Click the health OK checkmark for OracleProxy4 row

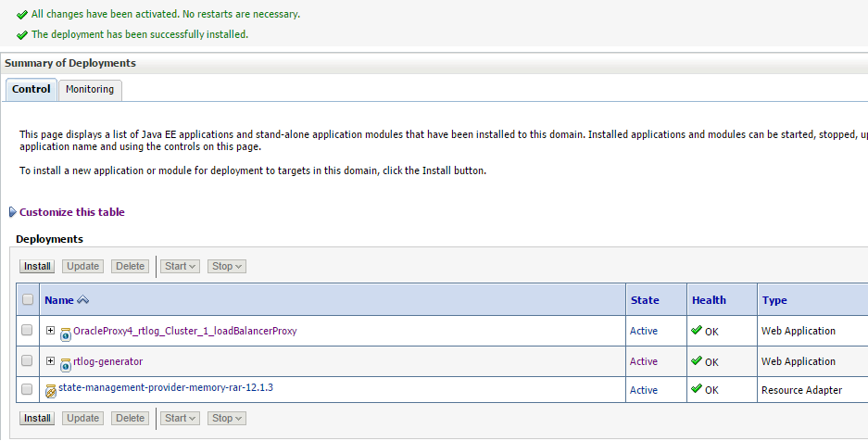click(x=697, y=331)
